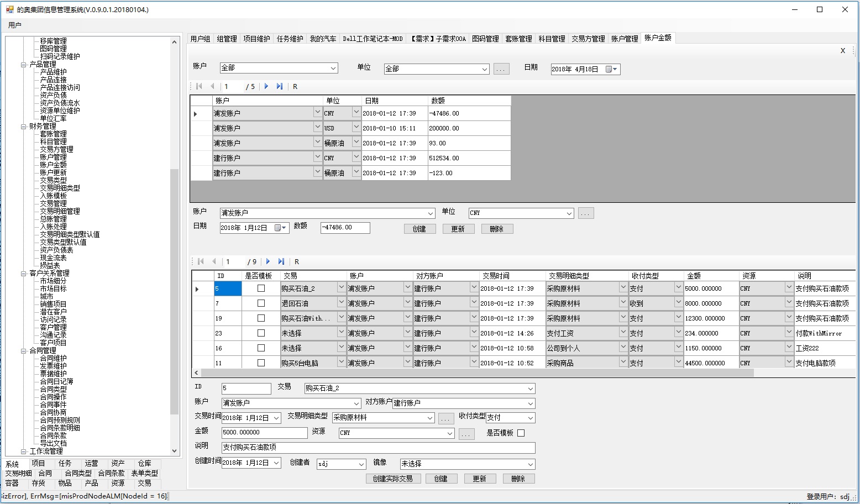Open the 收付类型 dropdown showing 支付
This screenshot has width=860, height=504.
click(x=510, y=418)
